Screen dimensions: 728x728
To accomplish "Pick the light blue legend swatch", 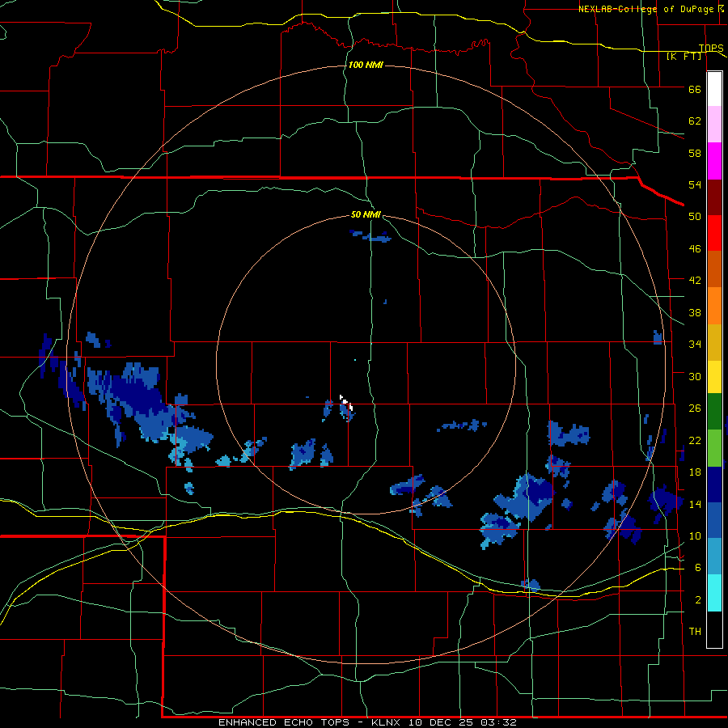I will [x=714, y=556].
